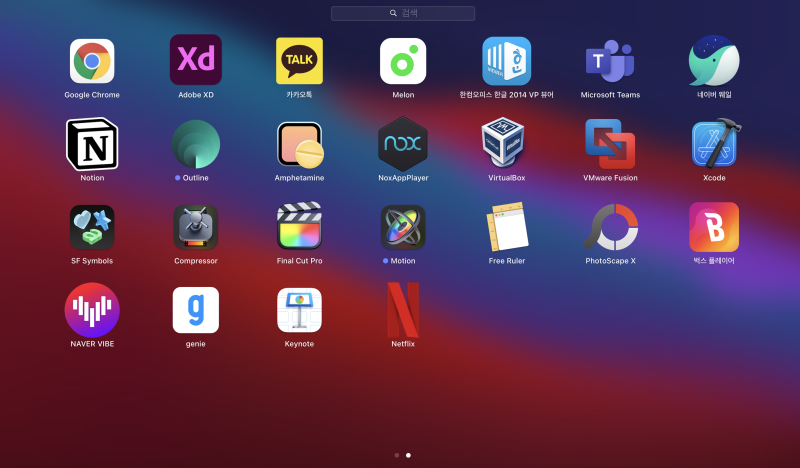Open Google Chrome from Launchpad
The width and height of the screenshot is (800, 468).
92,61
